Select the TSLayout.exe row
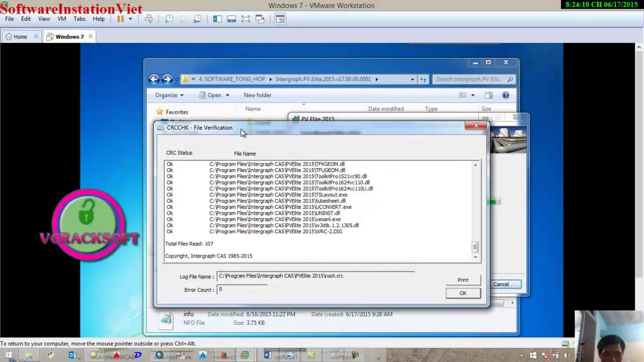This screenshot has height=362, width=644. pyautogui.click(x=257, y=195)
